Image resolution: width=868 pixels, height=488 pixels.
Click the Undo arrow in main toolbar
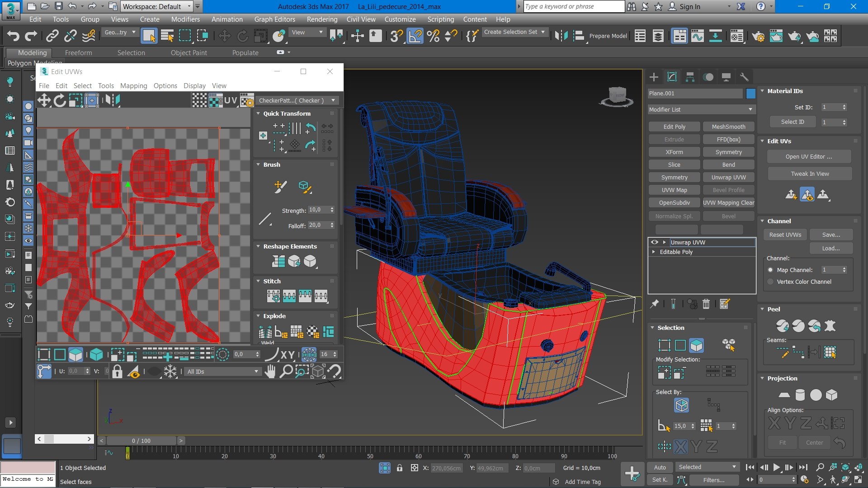tap(13, 36)
